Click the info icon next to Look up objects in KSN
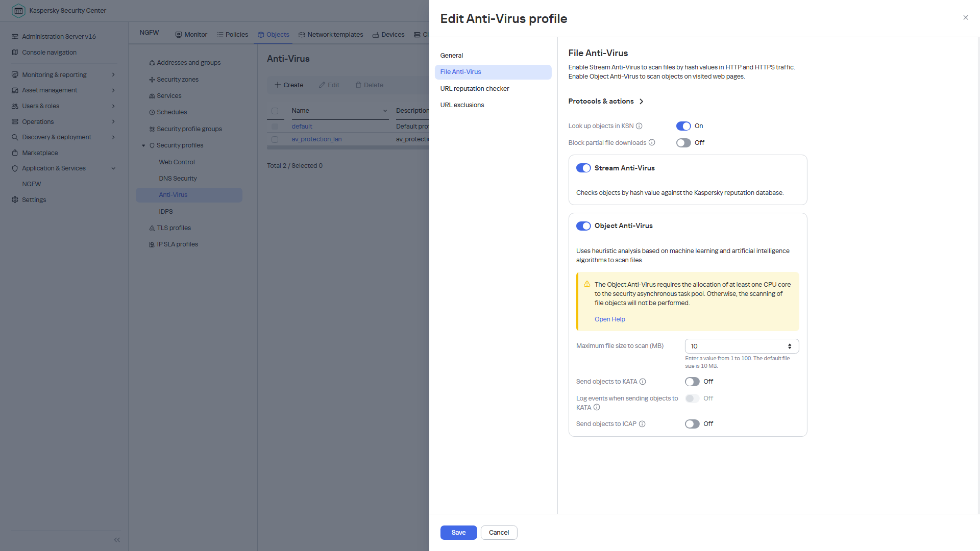Screen dimensions: 980x551 [x=639, y=126]
